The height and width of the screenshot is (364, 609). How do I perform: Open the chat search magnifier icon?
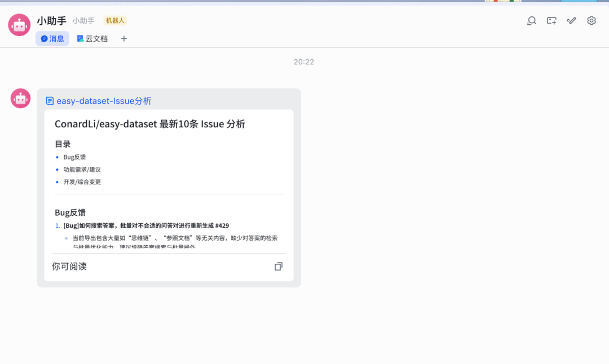531,20
